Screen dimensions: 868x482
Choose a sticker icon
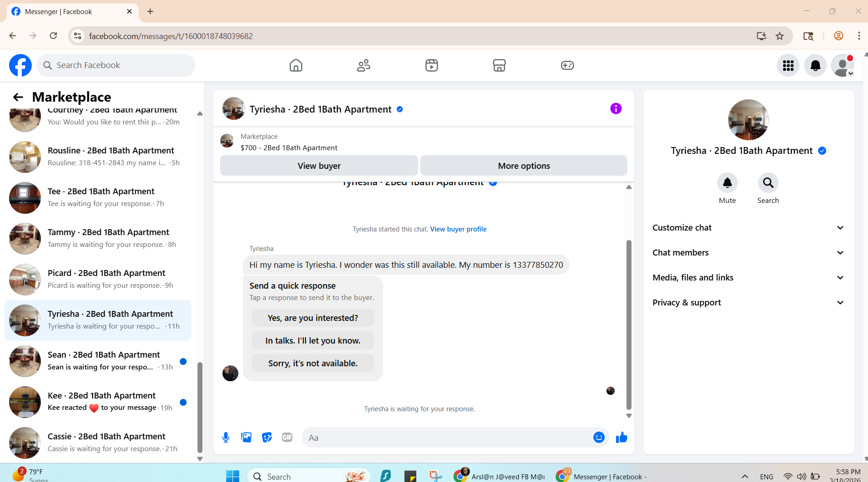267,438
